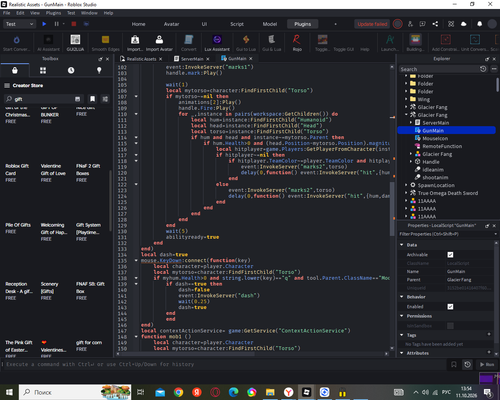The image size is (500, 400).
Task: Click the share icon in top bar
Action: coord(435,24)
